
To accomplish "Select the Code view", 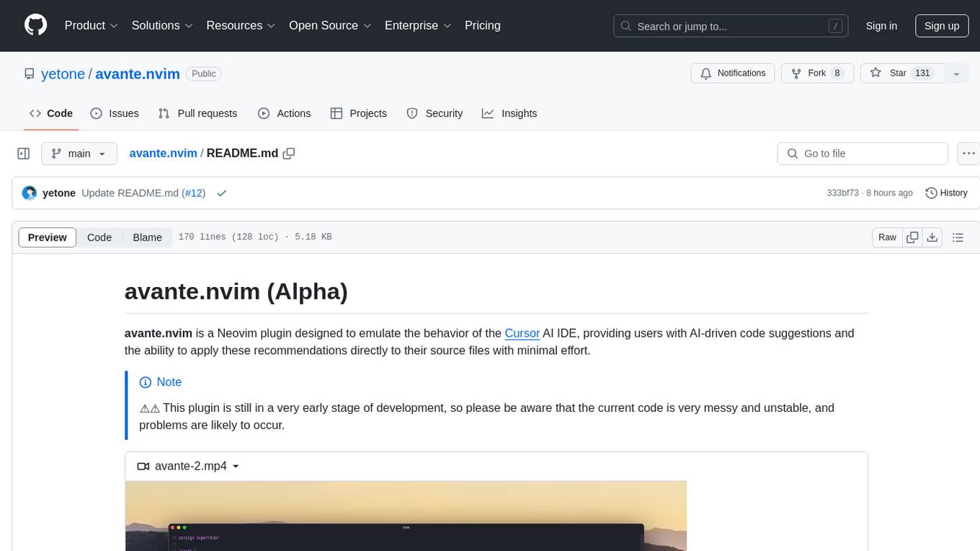I will coord(99,237).
